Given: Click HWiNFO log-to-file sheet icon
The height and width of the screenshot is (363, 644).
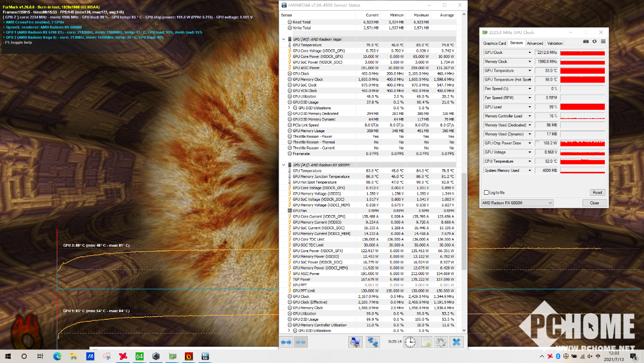Looking at the screenshot, I should point(426,342).
